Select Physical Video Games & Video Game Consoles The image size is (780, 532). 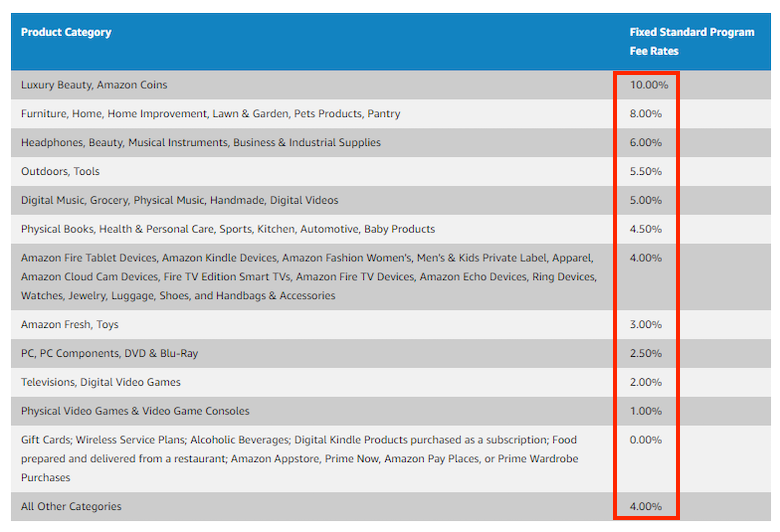135,411
